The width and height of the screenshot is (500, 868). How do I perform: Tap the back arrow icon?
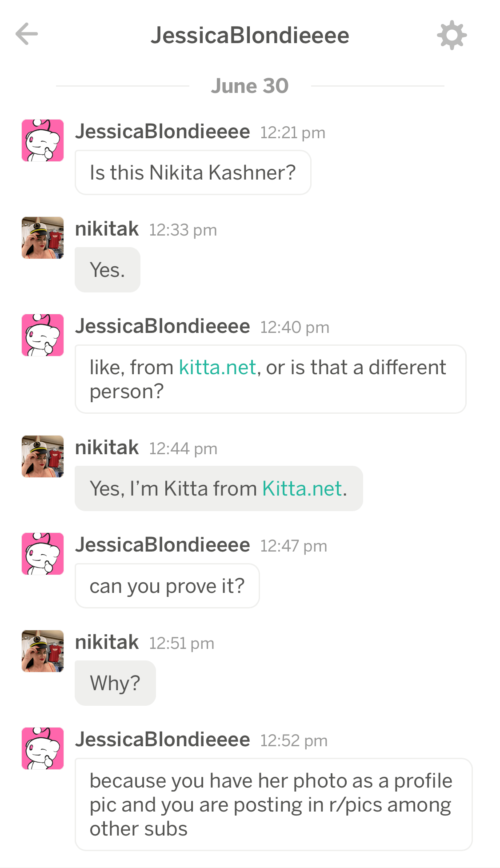pyautogui.click(x=27, y=34)
